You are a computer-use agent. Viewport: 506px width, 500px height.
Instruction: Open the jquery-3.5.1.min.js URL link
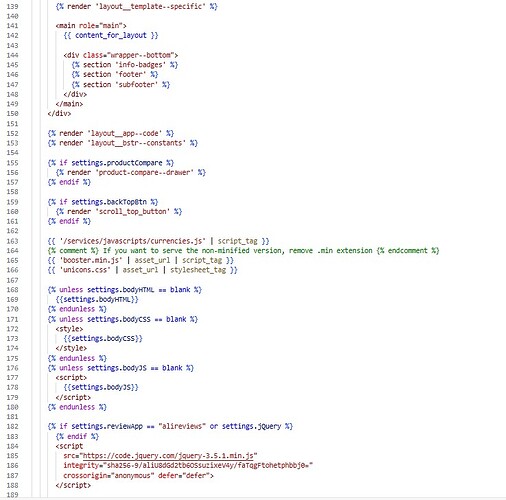tap(168, 456)
